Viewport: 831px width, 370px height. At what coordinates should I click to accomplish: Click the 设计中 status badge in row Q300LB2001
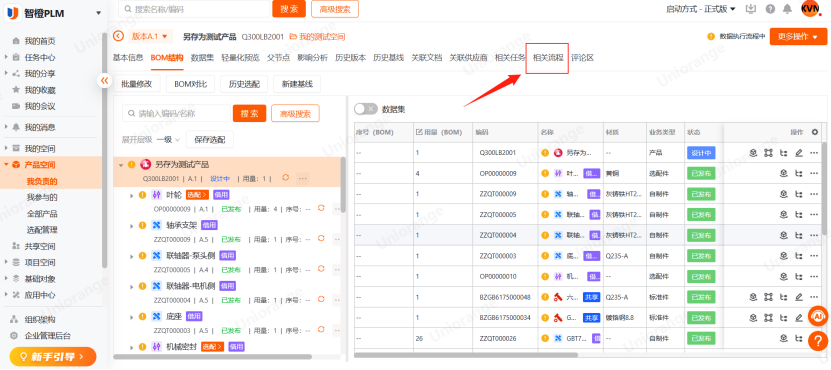[x=701, y=153]
